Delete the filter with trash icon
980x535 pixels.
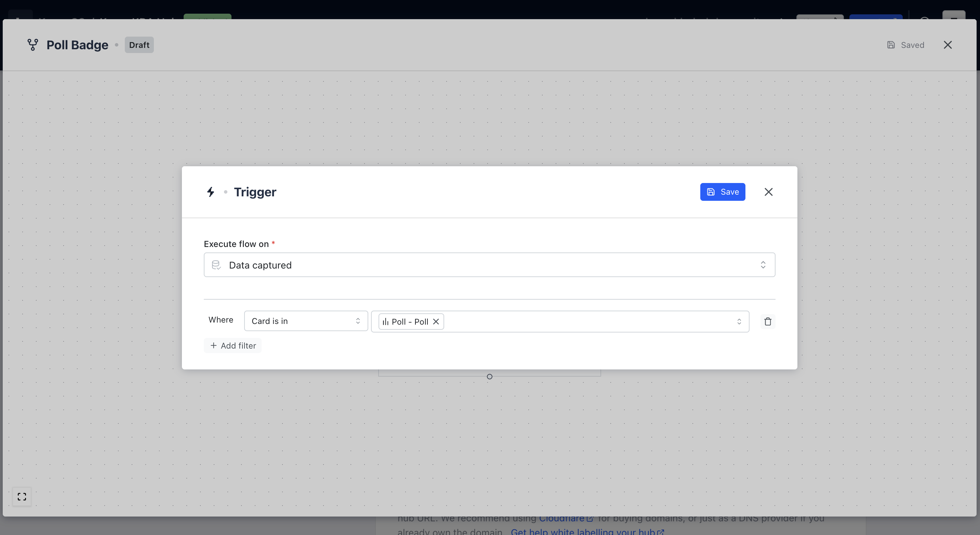click(767, 322)
